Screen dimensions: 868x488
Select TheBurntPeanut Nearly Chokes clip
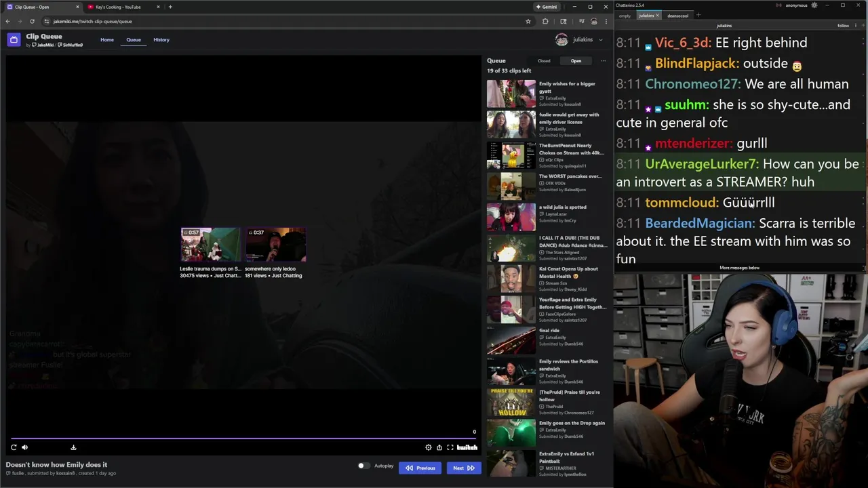(x=547, y=155)
